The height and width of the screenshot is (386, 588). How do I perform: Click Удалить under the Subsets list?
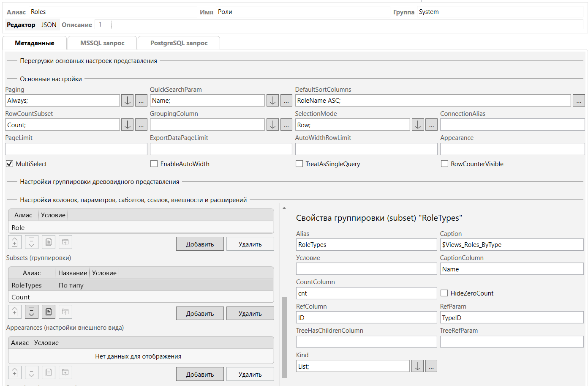pyautogui.click(x=250, y=313)
